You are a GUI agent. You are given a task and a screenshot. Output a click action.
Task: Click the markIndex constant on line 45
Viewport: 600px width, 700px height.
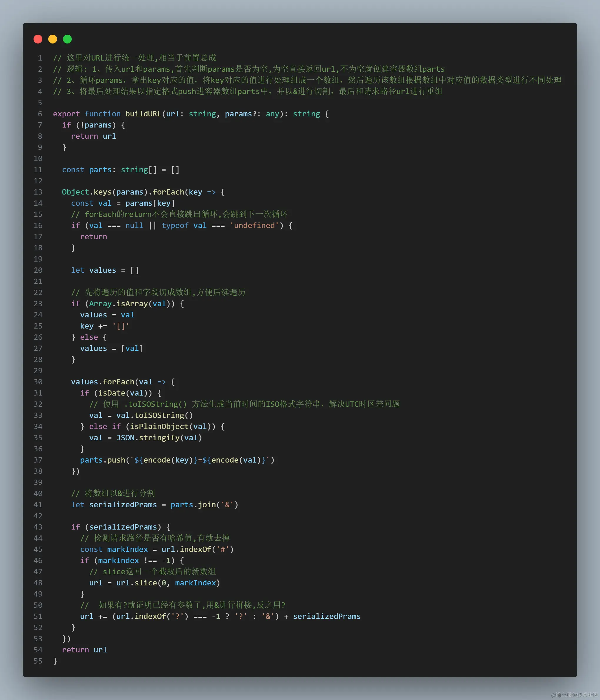(126, 549)
